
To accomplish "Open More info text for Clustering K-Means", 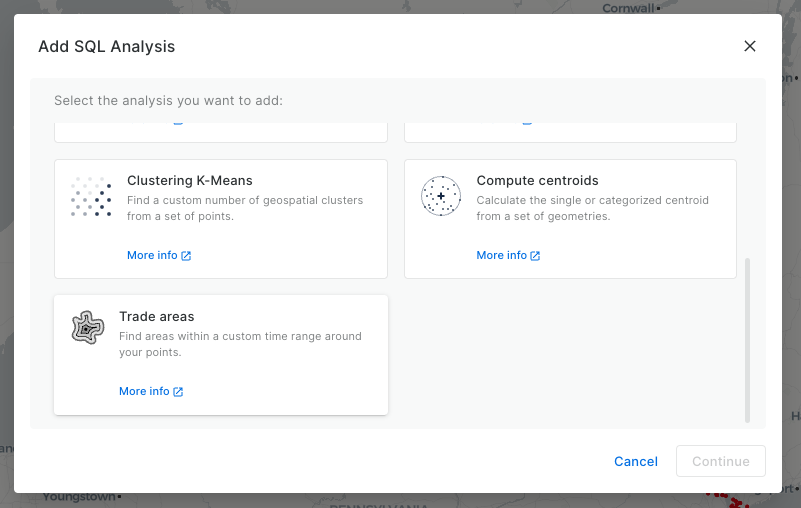I will click(152, 256).
